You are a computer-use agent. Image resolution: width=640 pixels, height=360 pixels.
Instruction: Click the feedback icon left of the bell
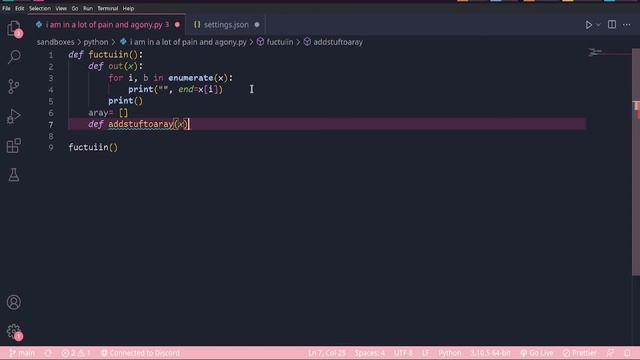point(611,353)
